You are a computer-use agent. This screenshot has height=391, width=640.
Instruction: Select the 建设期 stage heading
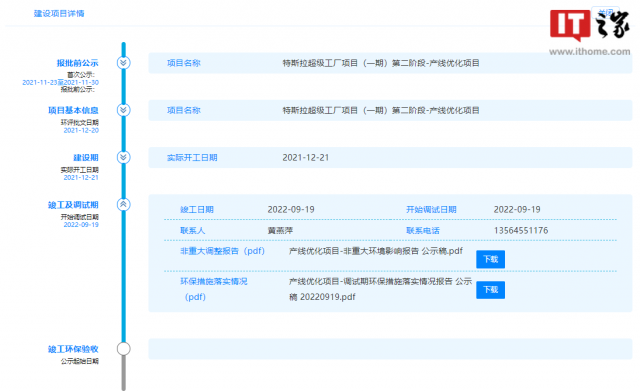[x=86, y=158]
